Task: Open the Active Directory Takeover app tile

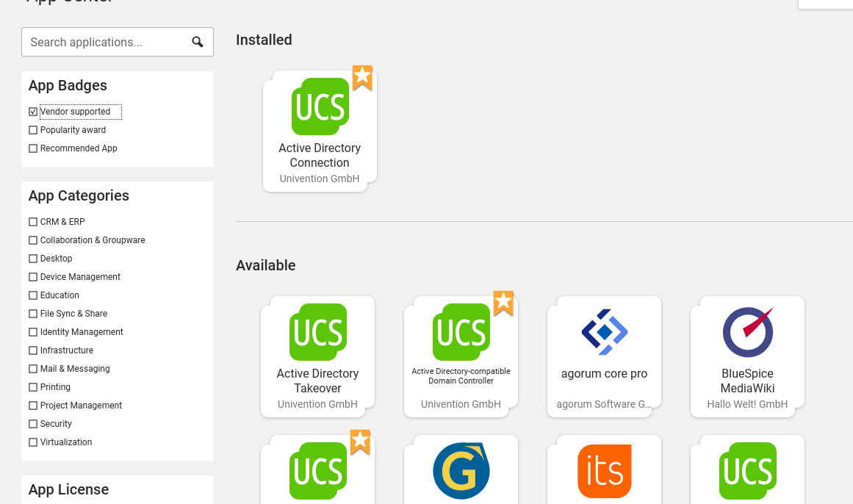Action: [x=317, y=356]
